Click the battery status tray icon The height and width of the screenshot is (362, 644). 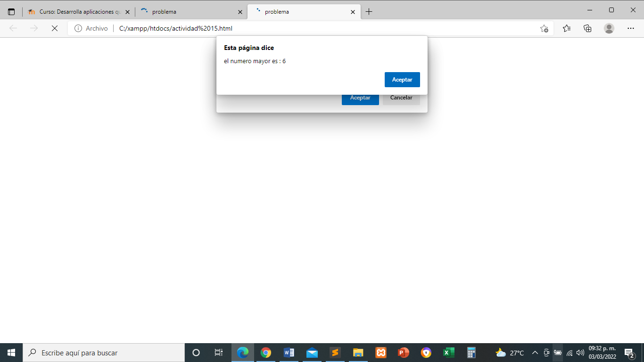tap(558, 353)
